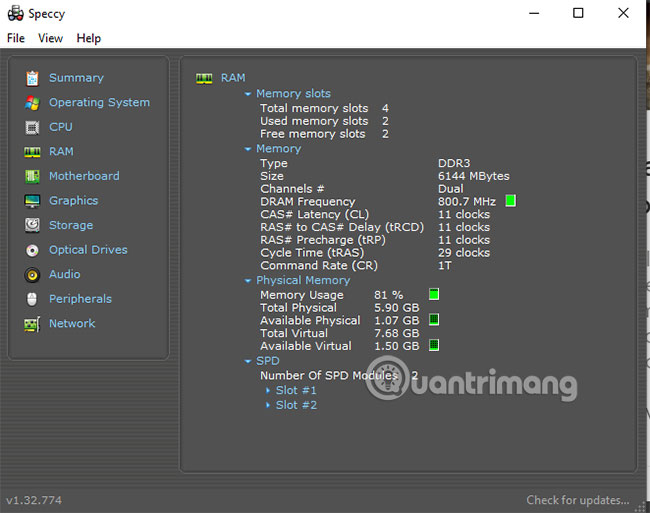The width and height of the screenshot is (650, 513).
Task: Toggle the Available Physical tray indicator
Action: 434,319
